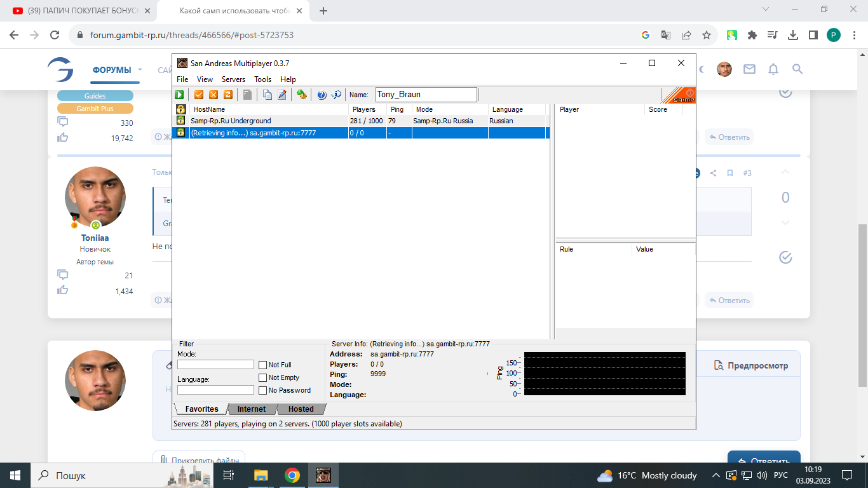Click the Name input field
This screenshot has height=488, width=868.
coord(426,95)
